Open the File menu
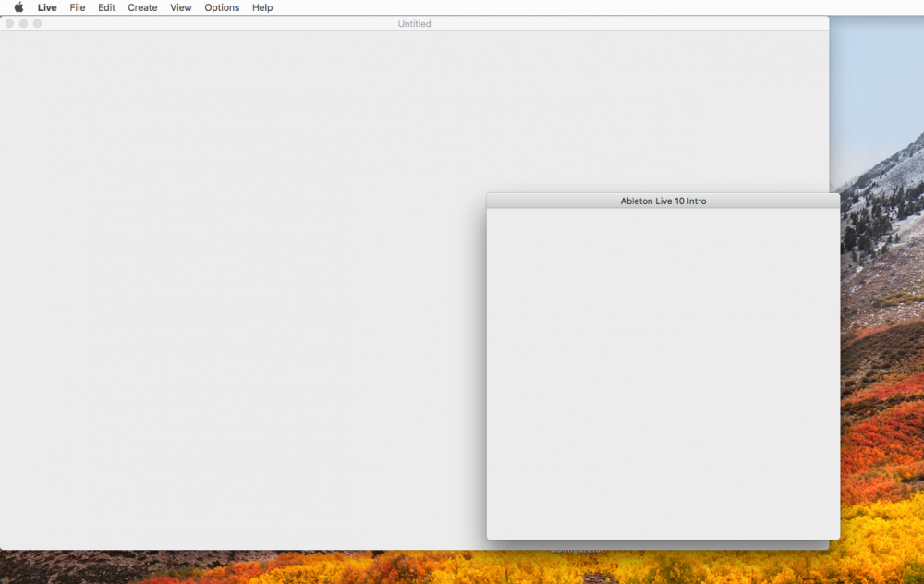 pyautogui.click(x=78, y=7)
